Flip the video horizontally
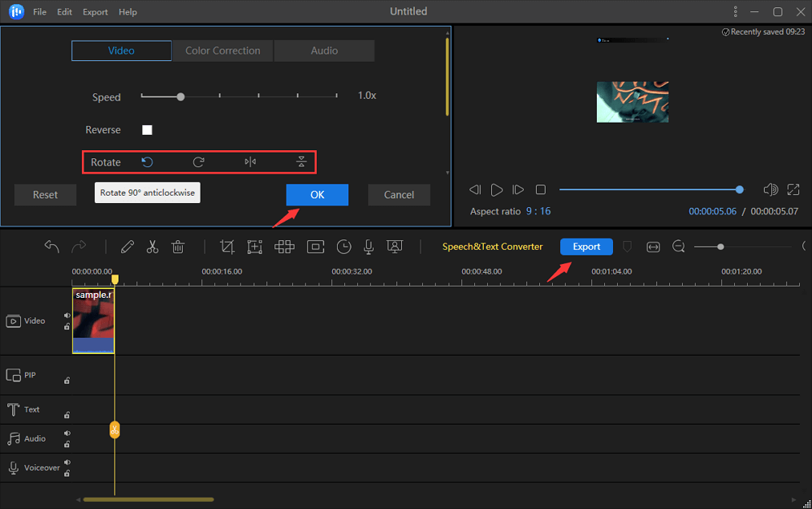Image resolution: width=812 pixels, height=509 pixels. pyautogui.click(x=250, y=162)
